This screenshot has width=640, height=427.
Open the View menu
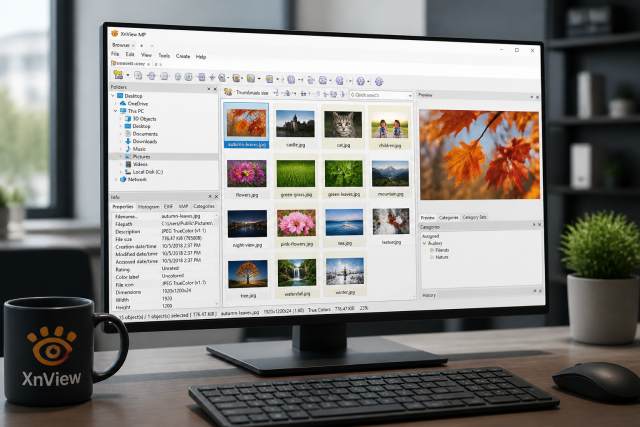click(146, 55)
